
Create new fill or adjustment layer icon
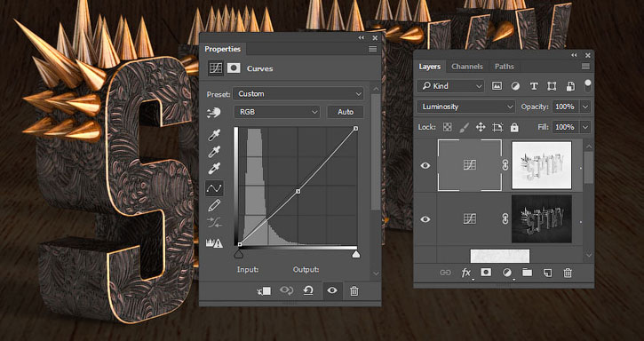[507, 273]
